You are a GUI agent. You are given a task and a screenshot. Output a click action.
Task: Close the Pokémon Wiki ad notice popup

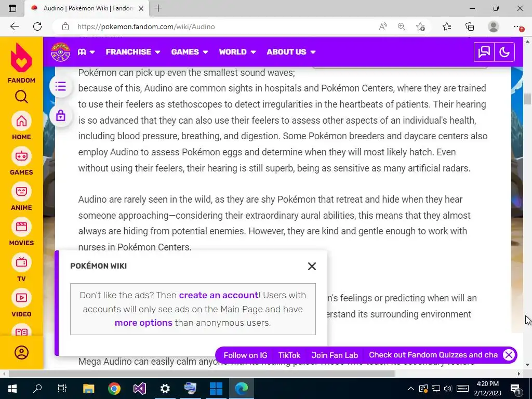(x=312, y=267)
